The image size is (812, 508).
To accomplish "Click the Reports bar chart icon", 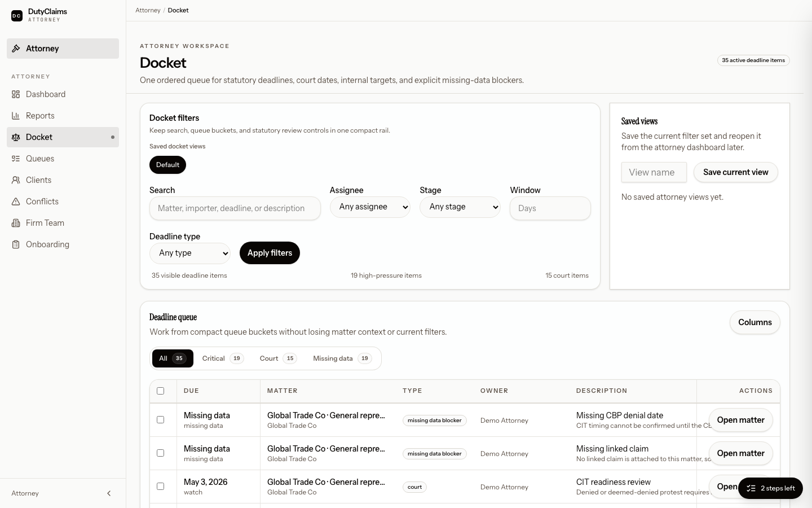I will click(x=16, y=116).
